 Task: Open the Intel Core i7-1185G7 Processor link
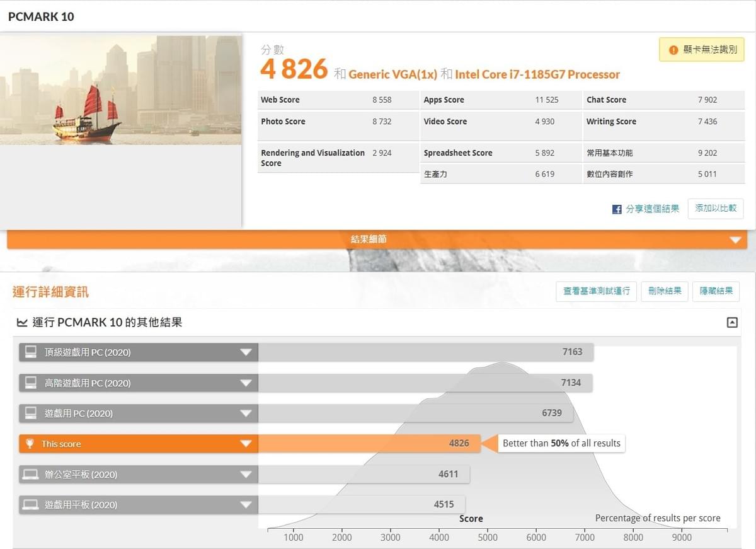coord(537,74)
